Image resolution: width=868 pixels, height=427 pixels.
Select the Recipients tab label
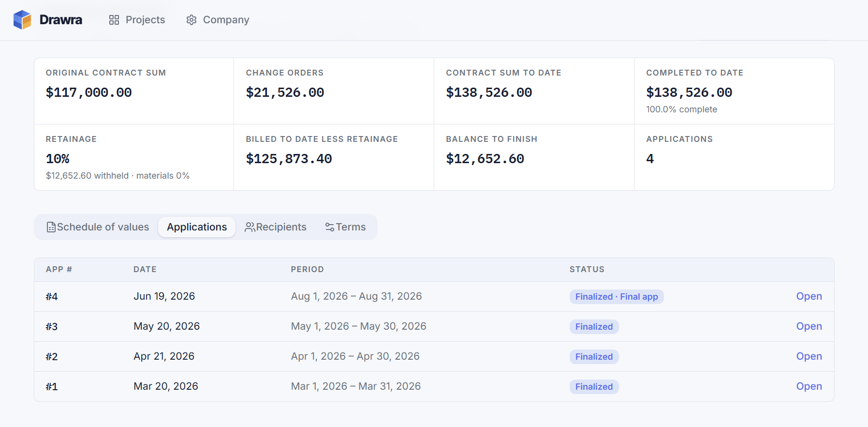pyautogui.click(x=281, y=227)
